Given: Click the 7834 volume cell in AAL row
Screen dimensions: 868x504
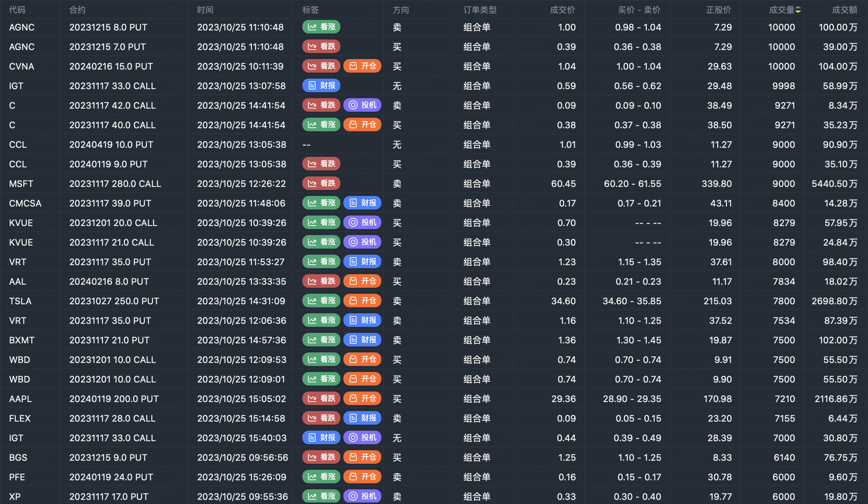Looking at the screenshot, I should (x=784, y=281).
